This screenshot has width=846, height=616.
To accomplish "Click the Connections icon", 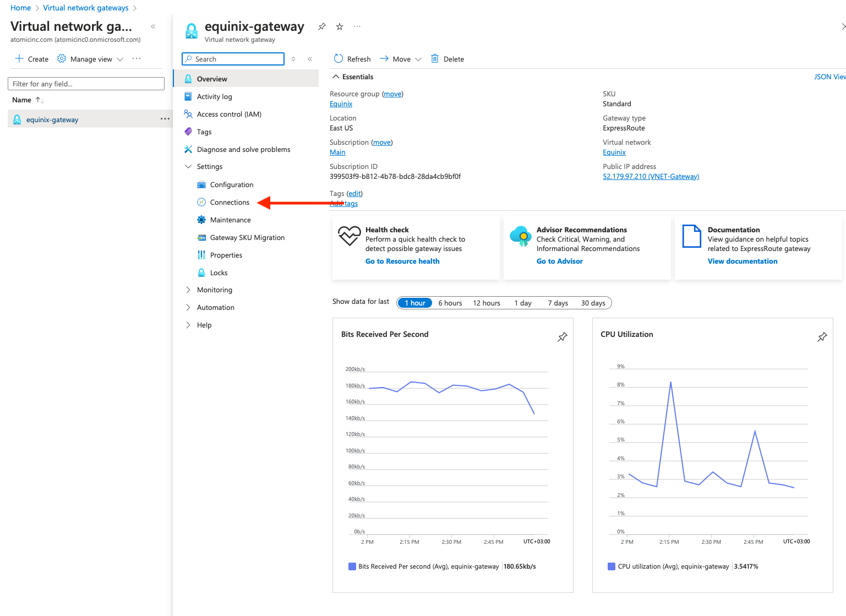I will click(x=201, y=202).
